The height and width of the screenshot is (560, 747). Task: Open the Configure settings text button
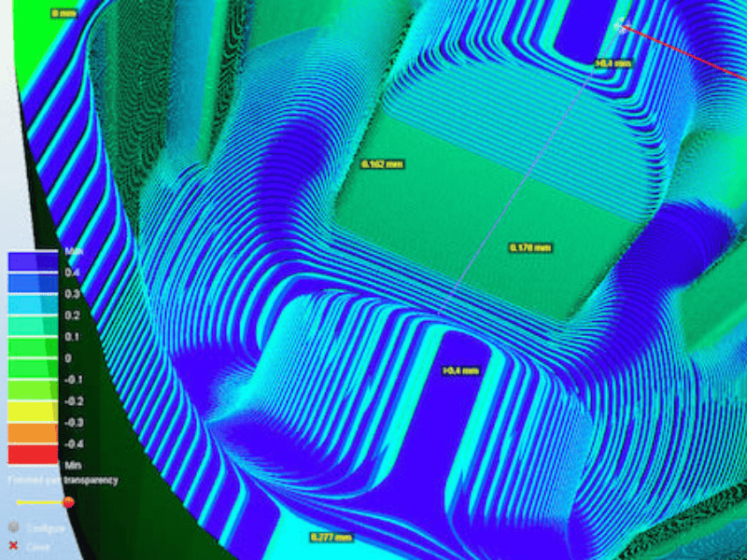point(46,528)
